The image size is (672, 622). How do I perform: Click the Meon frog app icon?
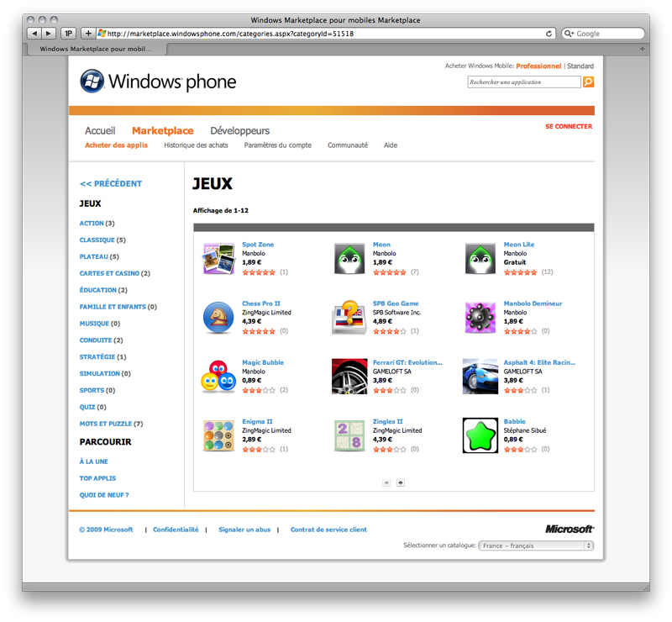(349, 258)
